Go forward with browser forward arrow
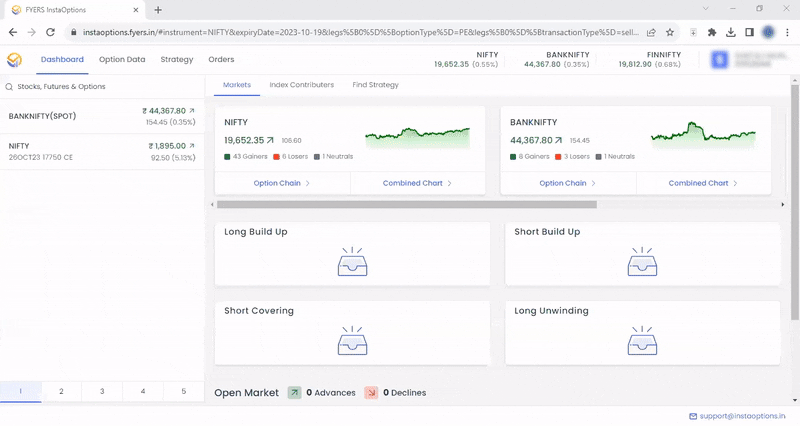The image size is (800, 426). pyautogui.click(x=32, y=32)
